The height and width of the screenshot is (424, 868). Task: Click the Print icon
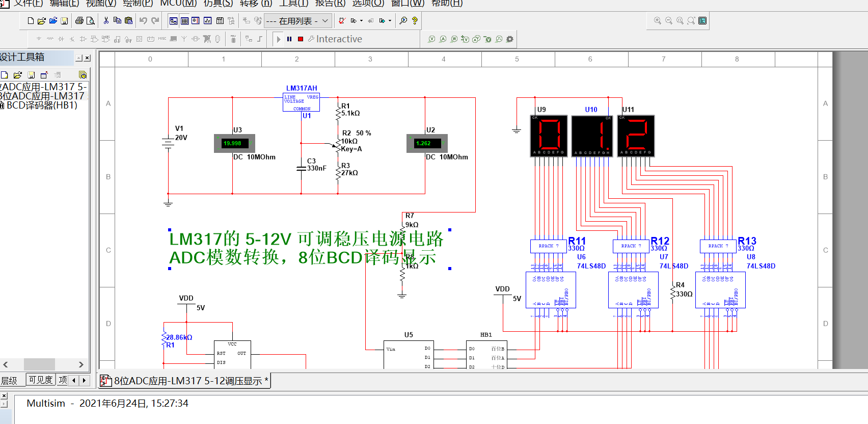pos(79,21)
